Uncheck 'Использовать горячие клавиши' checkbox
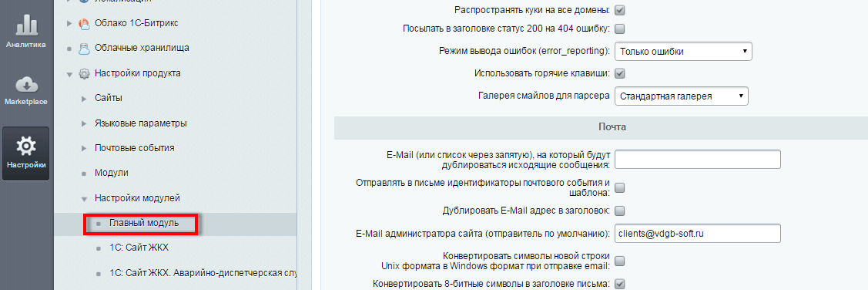868x290 pixels. [620, 73]
